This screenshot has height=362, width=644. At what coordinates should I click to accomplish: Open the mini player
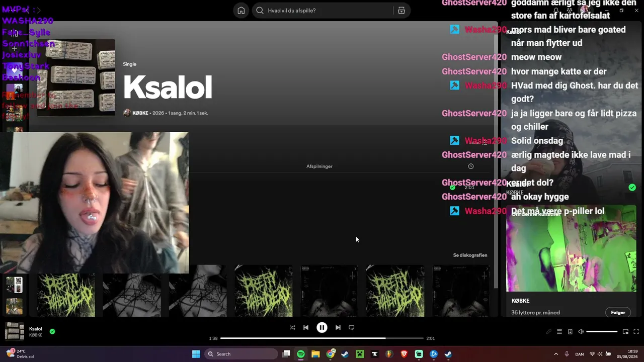pyautogui.click(x=626, y=331)
